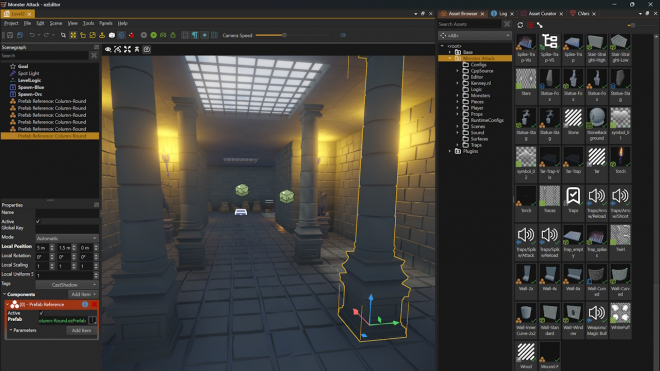The width and height of the screenshot is (660, 371).
Task: Toggle the paragraph-mark toolbar icon
Action: tap(195, 35)
